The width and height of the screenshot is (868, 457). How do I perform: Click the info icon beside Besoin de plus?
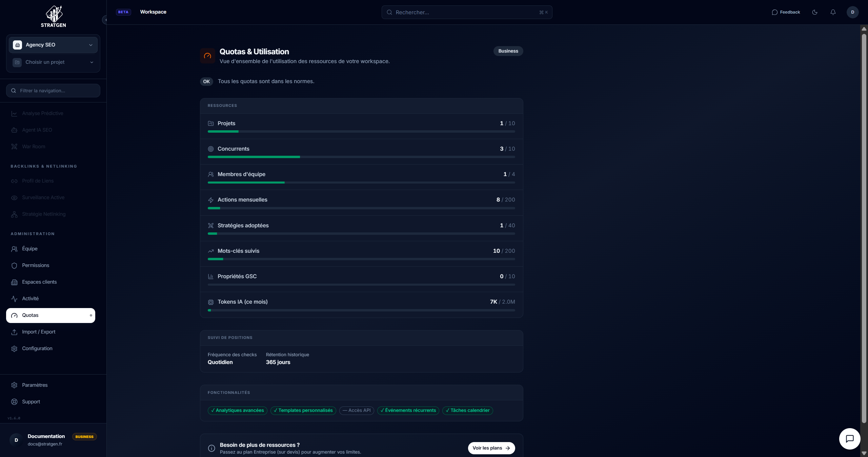tap(211, 448)
